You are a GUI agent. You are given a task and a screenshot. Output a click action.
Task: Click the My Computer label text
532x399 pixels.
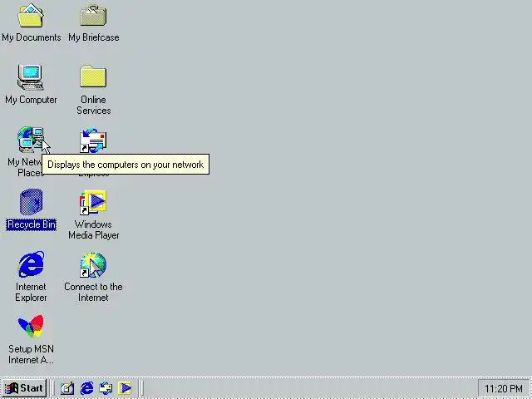coord(31,100)
